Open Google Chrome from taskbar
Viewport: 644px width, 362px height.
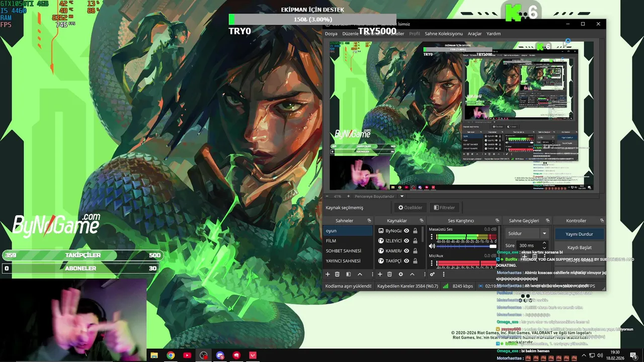(x=171, y=355)
